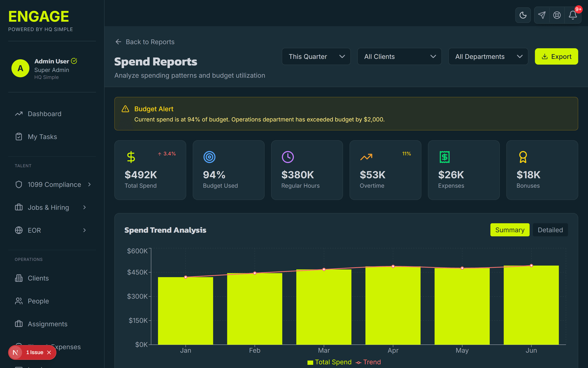
Task: Toggle Total Spend legend entry
Action: pyautogui.click(x=329, y=362)
